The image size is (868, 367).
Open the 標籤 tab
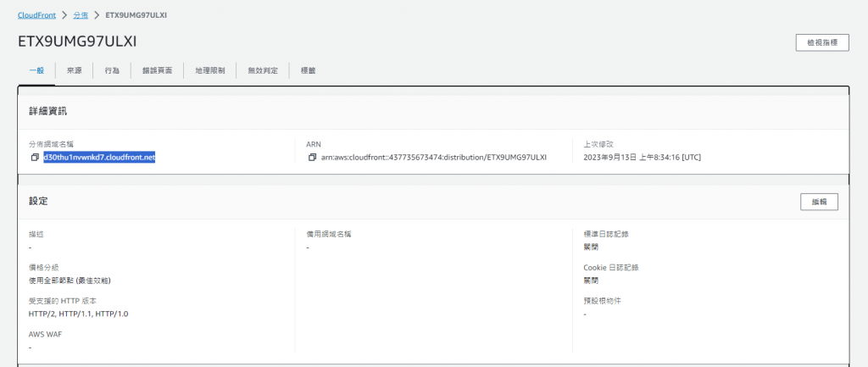[309, 71]
